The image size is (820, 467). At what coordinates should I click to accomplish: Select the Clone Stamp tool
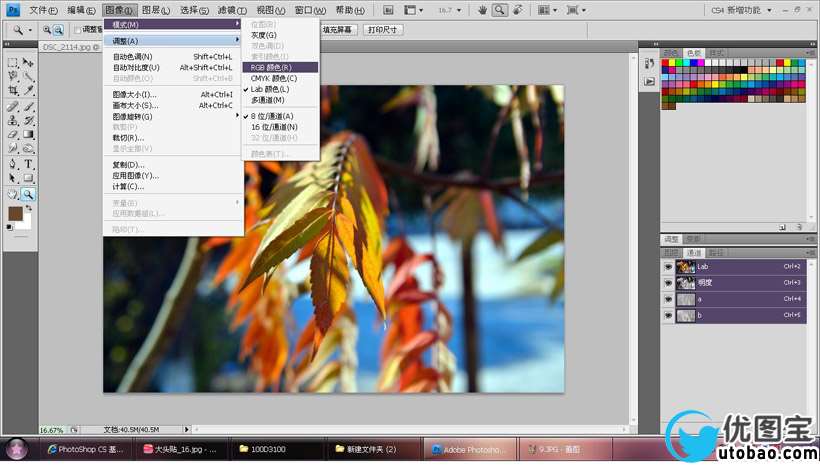point(13,120)
